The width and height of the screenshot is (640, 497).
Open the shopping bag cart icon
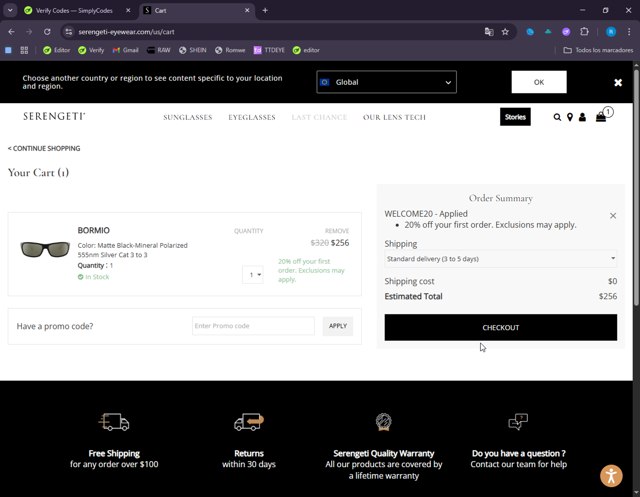(x=601, y=117)
